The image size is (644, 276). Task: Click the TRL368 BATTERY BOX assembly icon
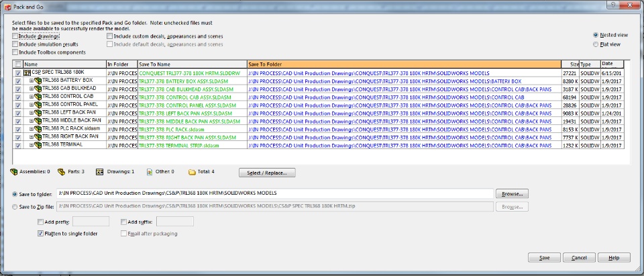(x=38, y=81)
